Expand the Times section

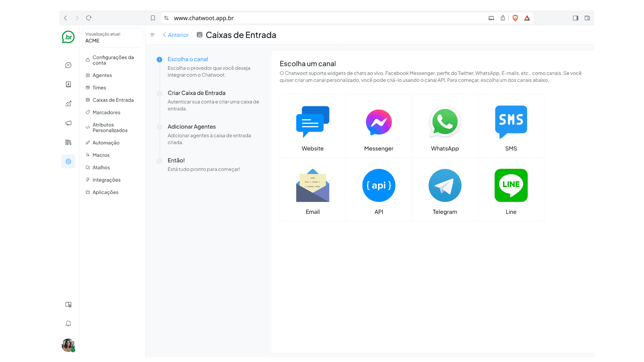point(99,87)
